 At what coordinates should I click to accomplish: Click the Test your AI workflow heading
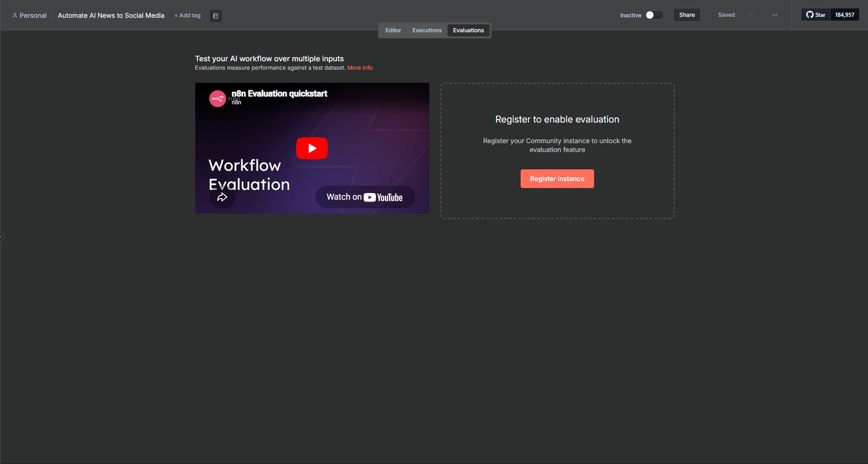[x=269, y=58]
